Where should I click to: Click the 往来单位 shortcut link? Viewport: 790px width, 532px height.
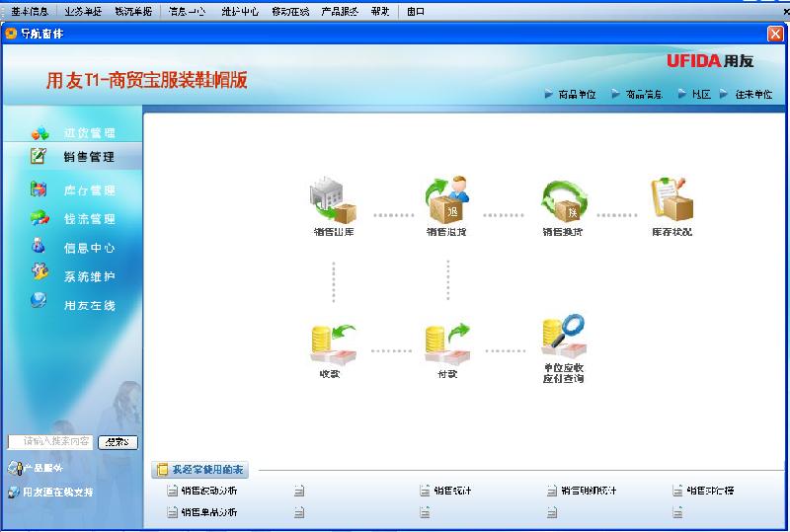coord(753,94)
